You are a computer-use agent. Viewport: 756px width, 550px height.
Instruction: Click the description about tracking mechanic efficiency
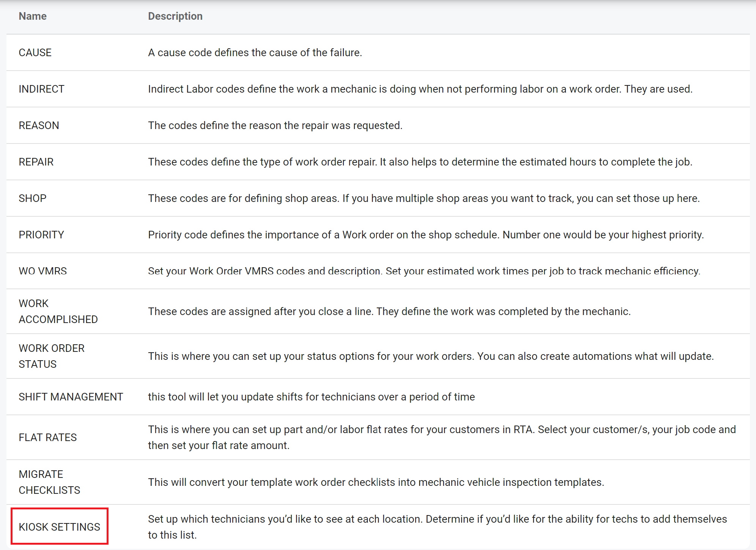coord(424,271)
